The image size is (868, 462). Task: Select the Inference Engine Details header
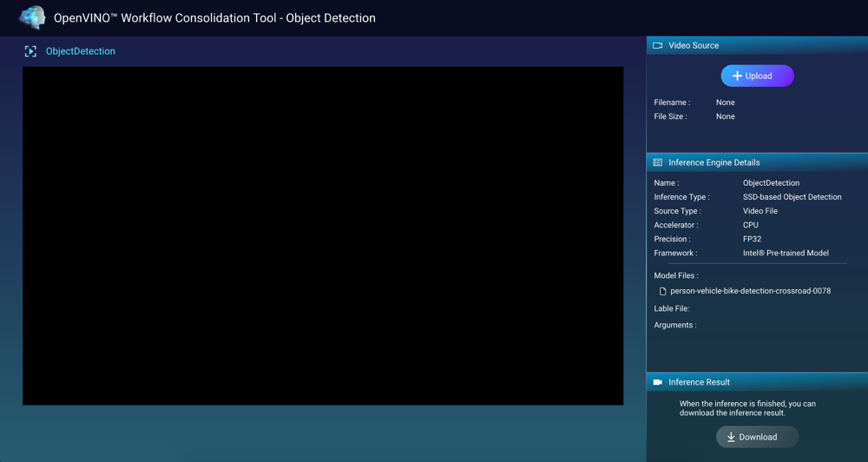(x=713, y=162)
